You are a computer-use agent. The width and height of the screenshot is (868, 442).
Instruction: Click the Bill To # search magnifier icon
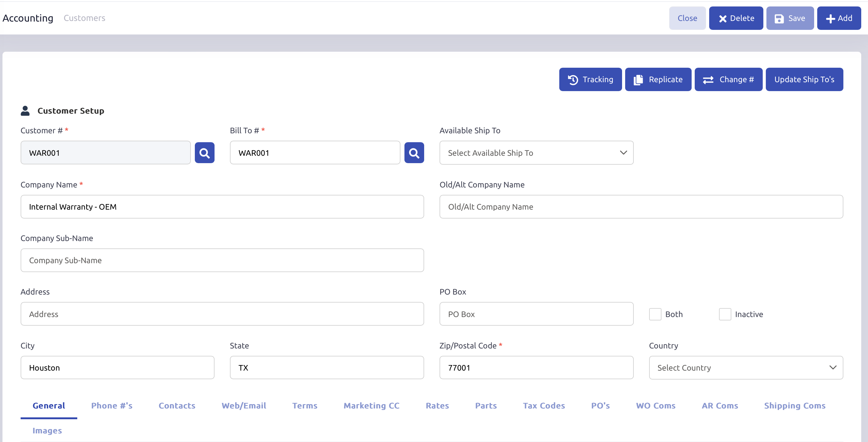[x=414, y=153]
